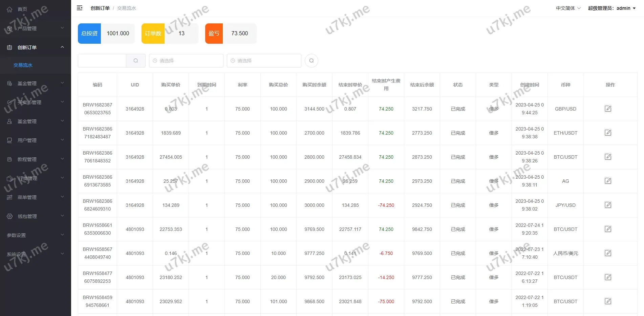The height and width of the screenshot is (316, 644).
Task: Go to 首页 in the sidebar
Action: point(22,9)
